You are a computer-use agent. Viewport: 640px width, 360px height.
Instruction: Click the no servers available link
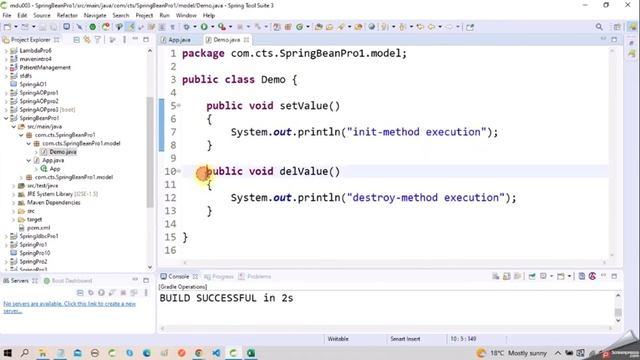pyautogui.click(x=69, y=307)
